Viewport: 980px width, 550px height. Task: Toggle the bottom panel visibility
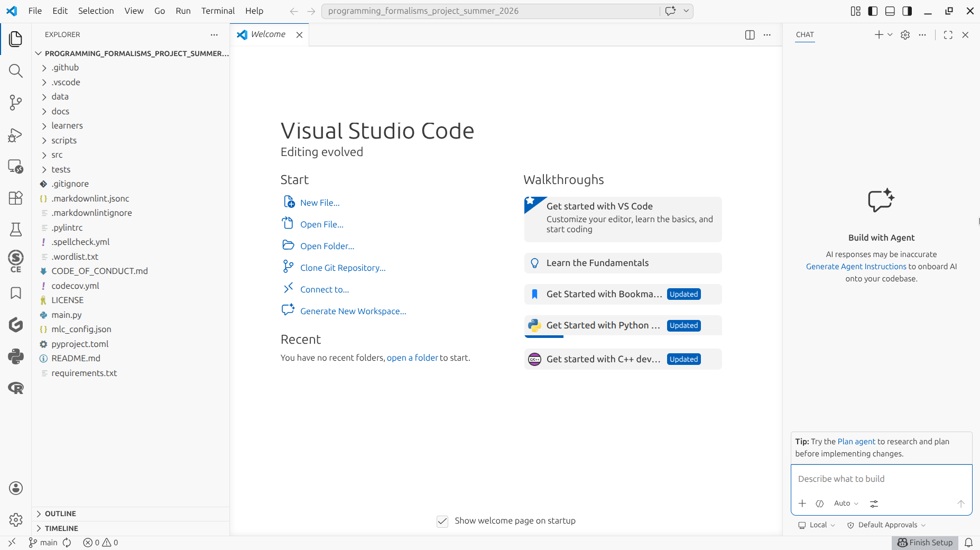(x=890, y=11)
